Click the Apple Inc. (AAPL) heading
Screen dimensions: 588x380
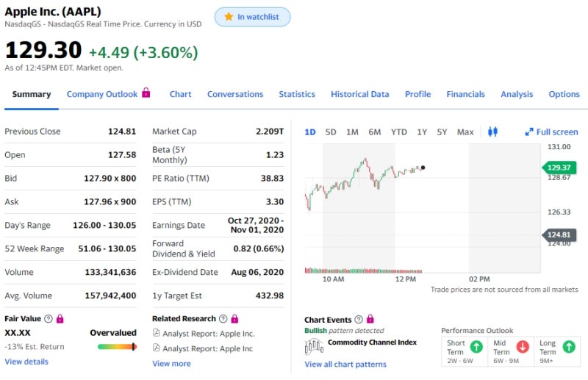(53, 12)
